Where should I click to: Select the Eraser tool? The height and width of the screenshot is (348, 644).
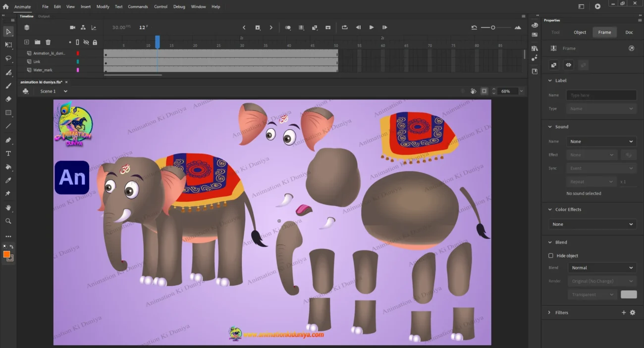coord(8,99)
